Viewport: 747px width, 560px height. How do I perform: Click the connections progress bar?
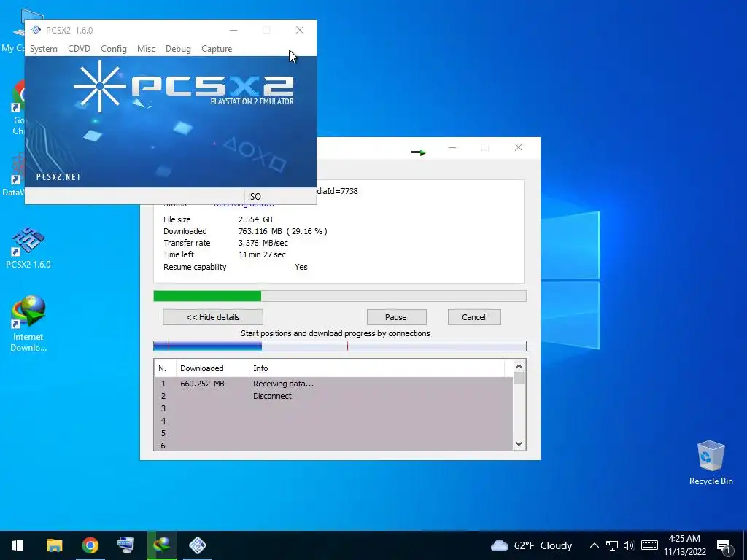pyautogui.click(x=340, y=346)
